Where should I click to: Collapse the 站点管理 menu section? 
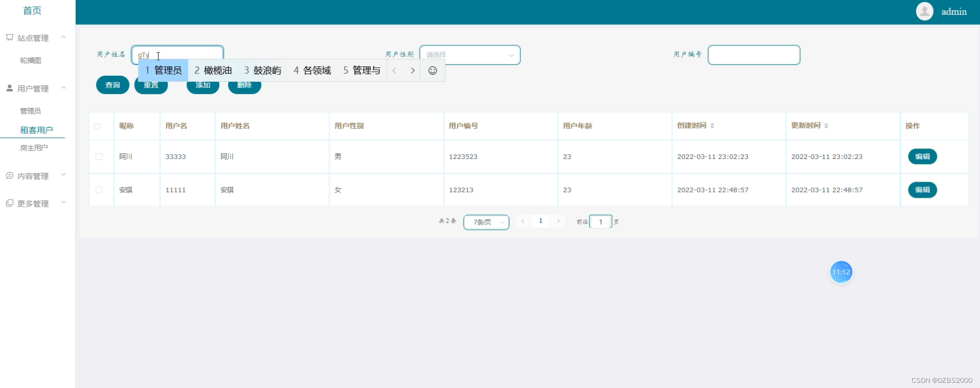(63, 37)
